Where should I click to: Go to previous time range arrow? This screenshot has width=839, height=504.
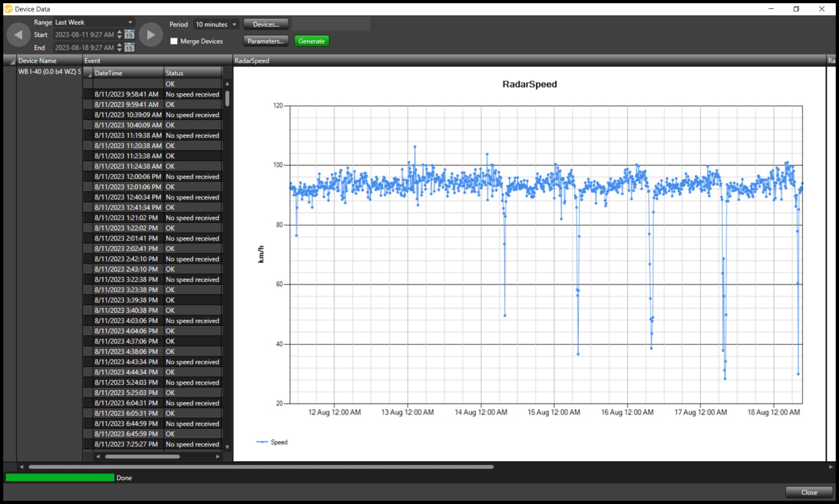(18, 35)
